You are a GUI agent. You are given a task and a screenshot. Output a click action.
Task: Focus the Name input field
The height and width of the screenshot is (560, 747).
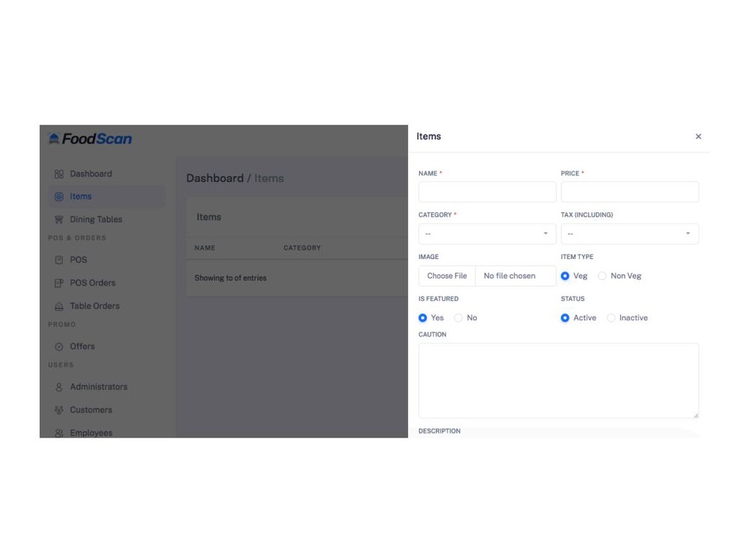[x=487, y=192]
